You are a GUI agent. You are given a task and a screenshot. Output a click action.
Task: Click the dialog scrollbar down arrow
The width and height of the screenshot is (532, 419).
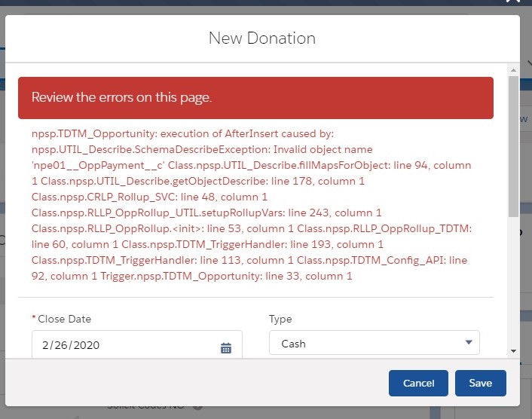coord(513,350)
